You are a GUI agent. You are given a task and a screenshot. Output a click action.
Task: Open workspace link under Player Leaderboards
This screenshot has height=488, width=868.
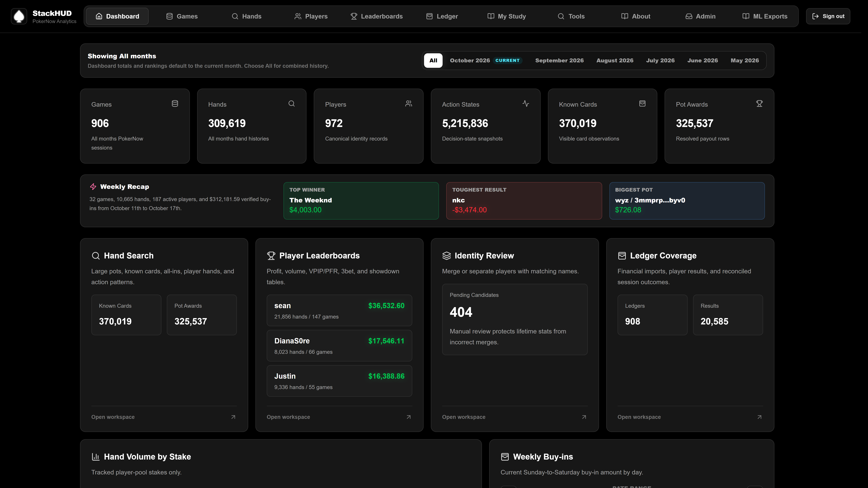(288, 417)
